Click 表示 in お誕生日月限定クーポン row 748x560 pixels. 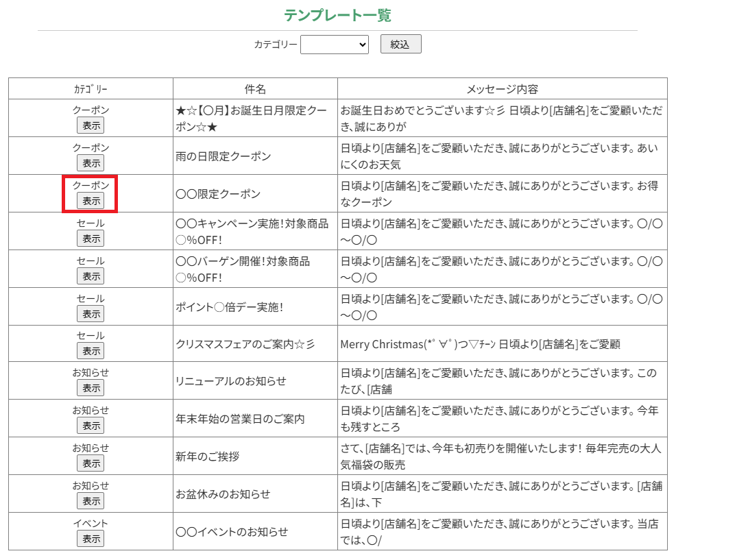point(91,125)
